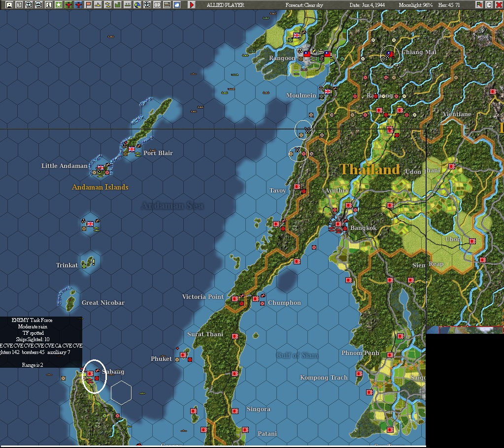Toggle the weather cloud icon

coord(177,4)
